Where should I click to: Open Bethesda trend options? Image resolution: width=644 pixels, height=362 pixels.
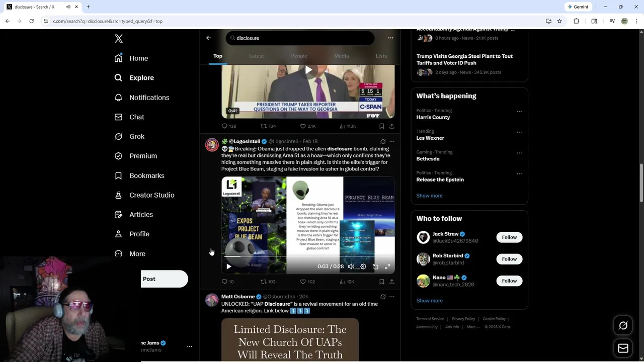(x=519, y=153)
